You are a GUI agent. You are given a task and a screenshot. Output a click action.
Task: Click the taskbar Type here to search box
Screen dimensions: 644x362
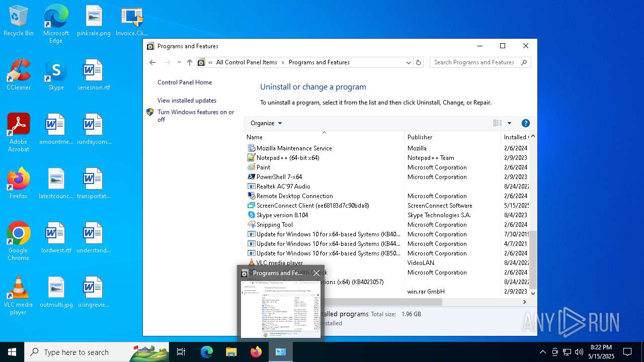[97, 352]
